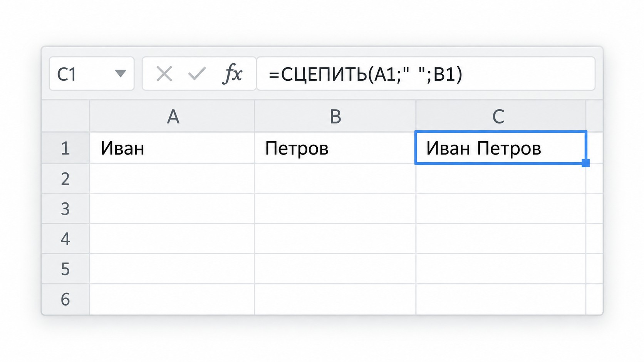The width and height of the screenshot is (644, 362).
Task: Click the Select All corner button
Action: pyautogui.click(x=65, y=116)
